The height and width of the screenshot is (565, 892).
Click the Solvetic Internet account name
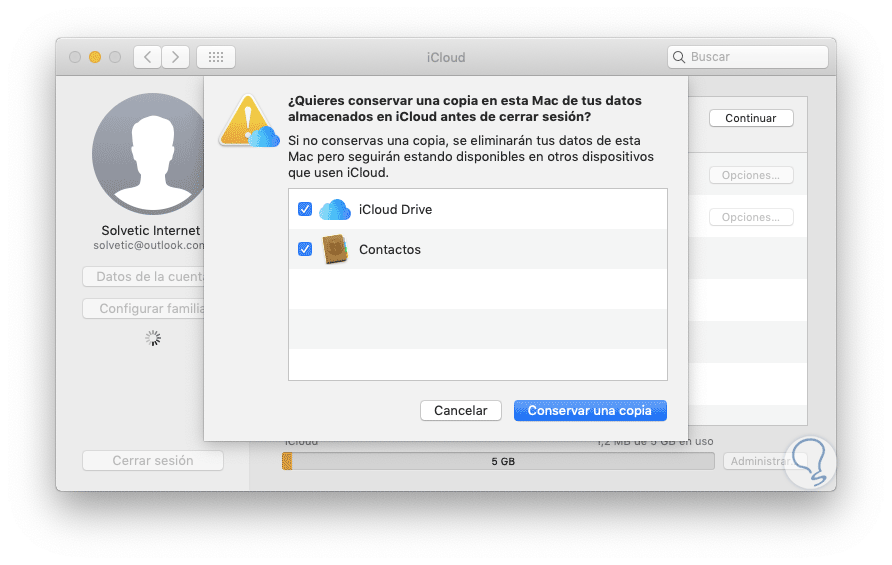pyautogui.click(x=151, y=230)
